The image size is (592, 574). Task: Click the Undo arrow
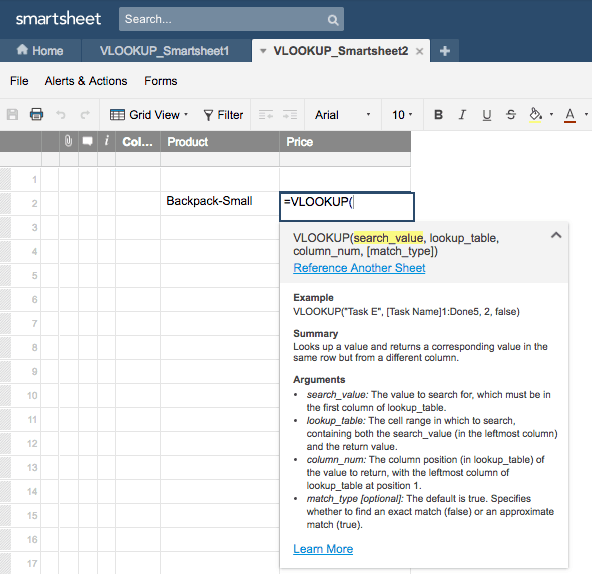[60, 114]
